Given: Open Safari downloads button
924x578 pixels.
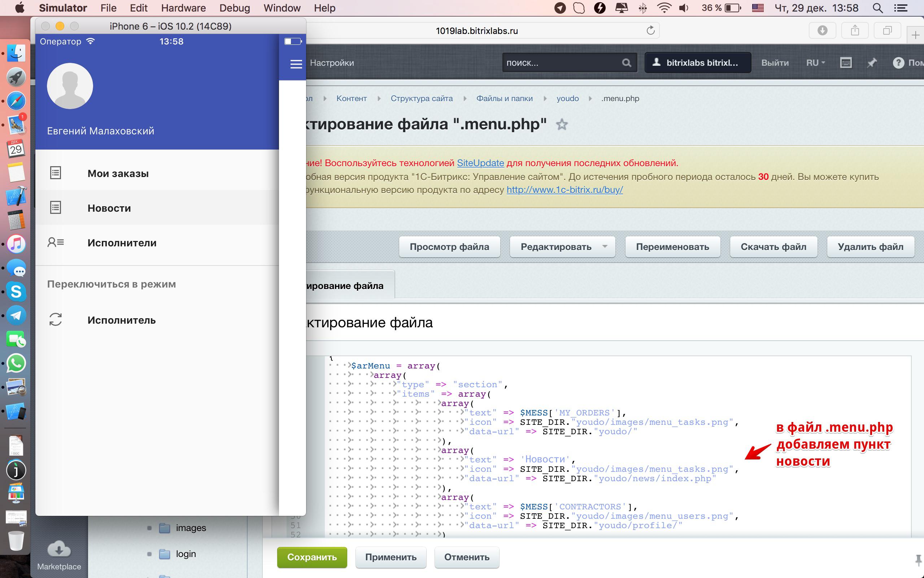Looking at the screenshot, I should point(822,30).
